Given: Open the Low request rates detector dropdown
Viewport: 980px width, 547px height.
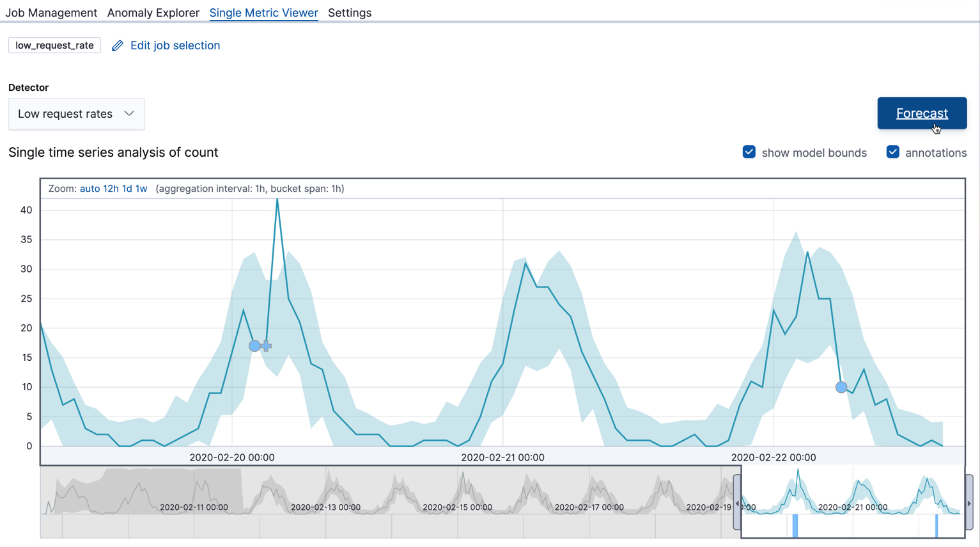Looking at the screenshot, I should pos(76,113).
